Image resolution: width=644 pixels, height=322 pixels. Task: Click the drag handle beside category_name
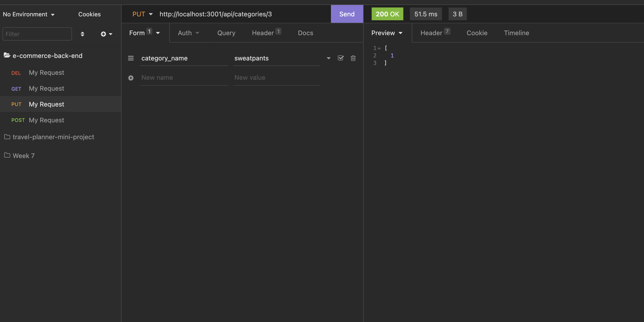click(x=131, y=58)
